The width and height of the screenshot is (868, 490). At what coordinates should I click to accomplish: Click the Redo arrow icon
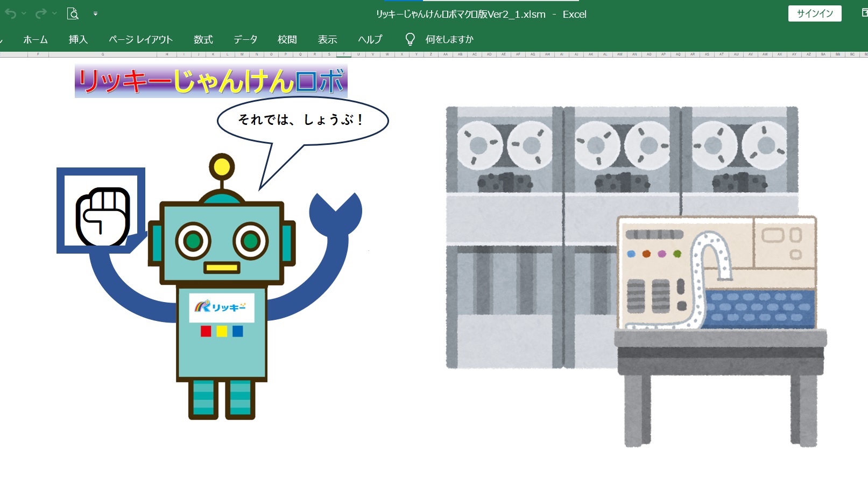(41, 13)
